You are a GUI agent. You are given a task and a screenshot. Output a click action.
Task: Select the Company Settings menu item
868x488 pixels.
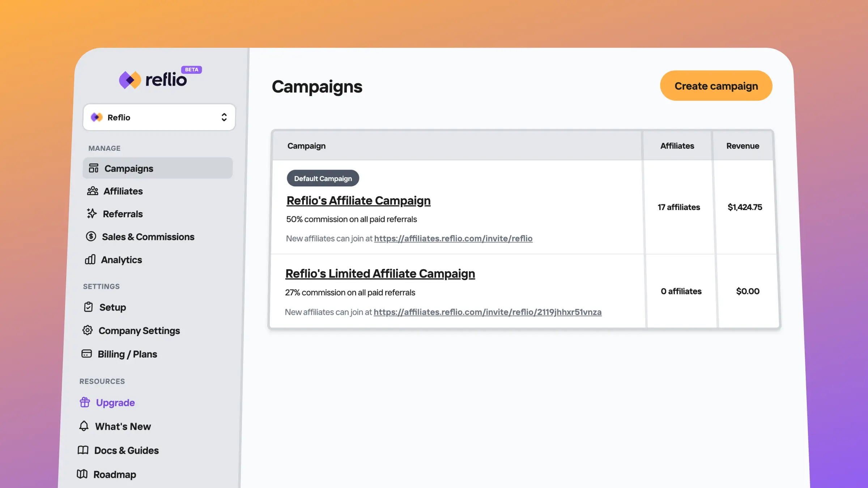coord(140,331)
